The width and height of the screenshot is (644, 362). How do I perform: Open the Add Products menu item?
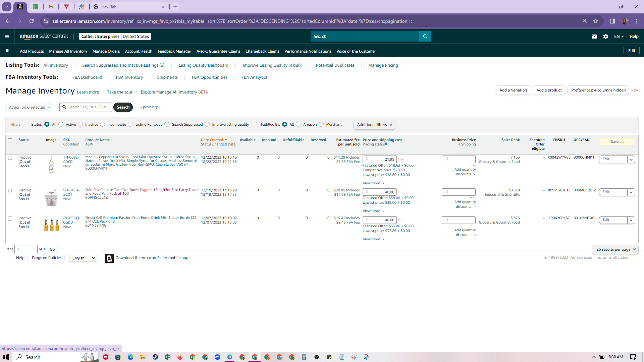coord(32,51)
